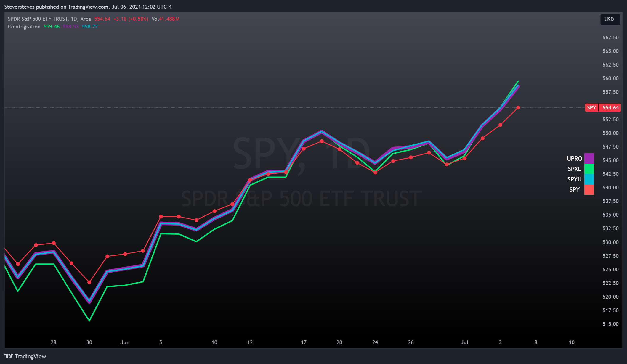Image resolution: width=627 pixels, height=364 pixels.
Task: Click the green Cointegration value 559.46
Action: (52, 27)
